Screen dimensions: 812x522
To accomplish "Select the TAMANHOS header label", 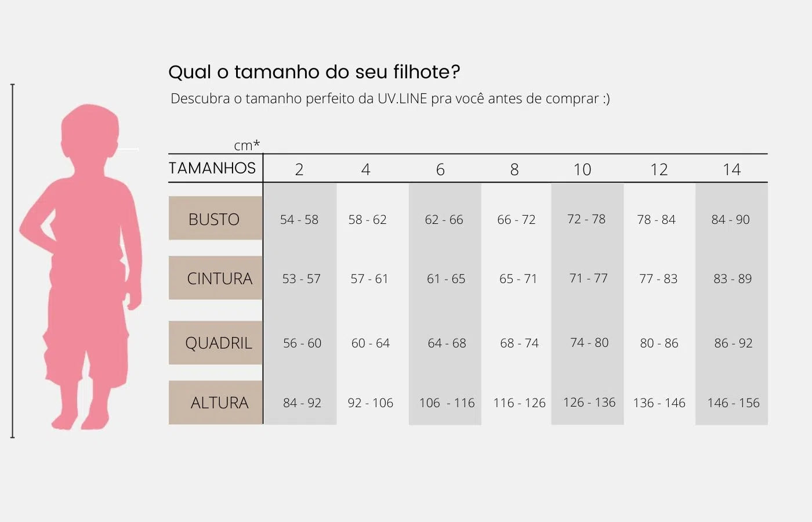I will 212,168.
